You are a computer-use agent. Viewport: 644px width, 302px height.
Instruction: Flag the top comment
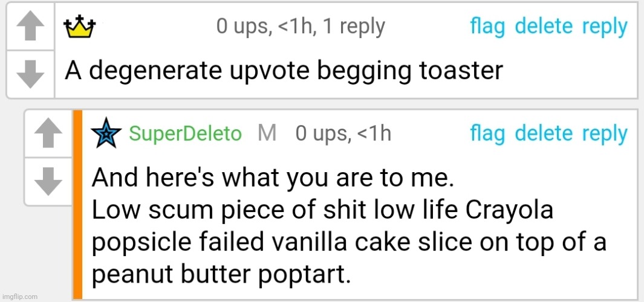point(487,27)
